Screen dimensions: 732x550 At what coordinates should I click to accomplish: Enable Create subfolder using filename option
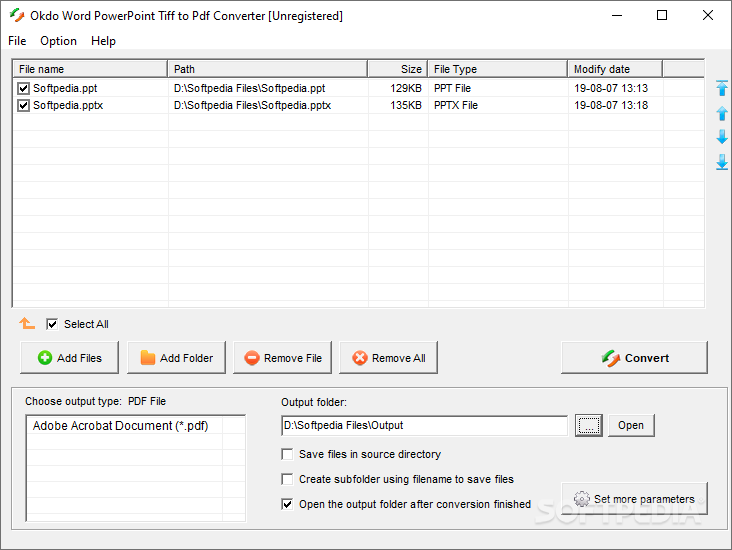click(x=287, y=479)
